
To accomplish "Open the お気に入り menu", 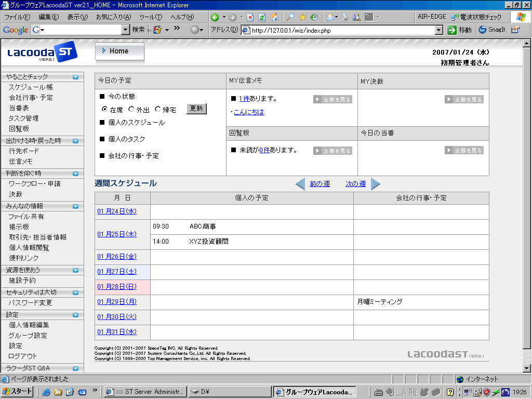I will pos(113,17).
